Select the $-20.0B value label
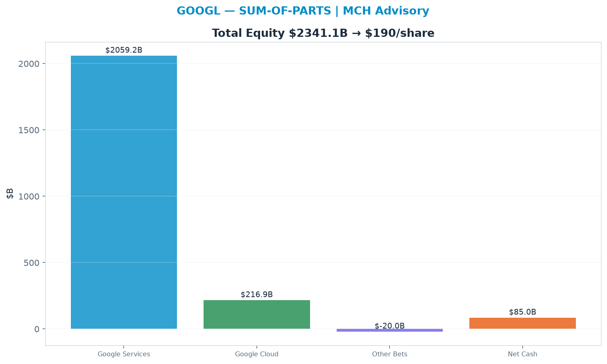 tap(390, 326)
